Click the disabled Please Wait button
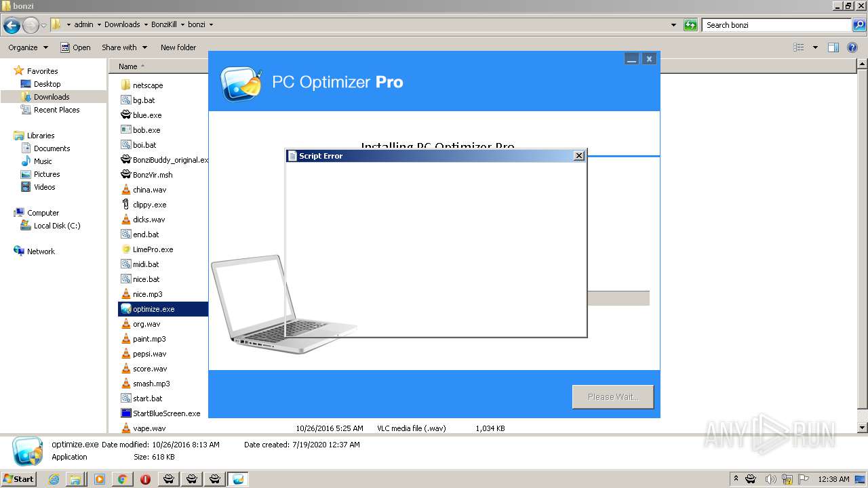 (613, 396)
